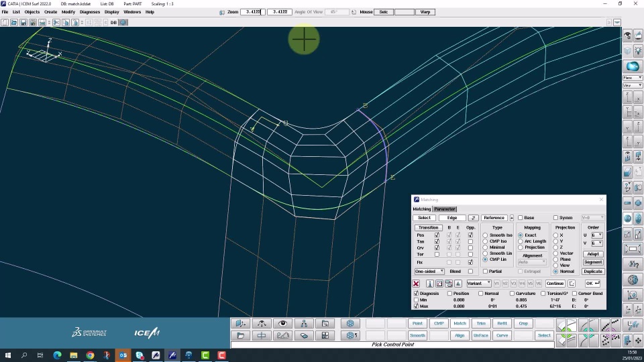
Task: Expand the Variant dropdown
Action: (x=479, y=284)
